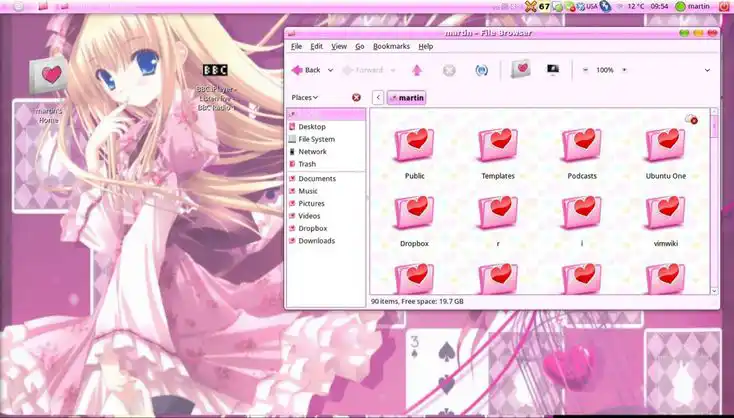Select the Ubuntu One folder icon

(x=666, y=145)
